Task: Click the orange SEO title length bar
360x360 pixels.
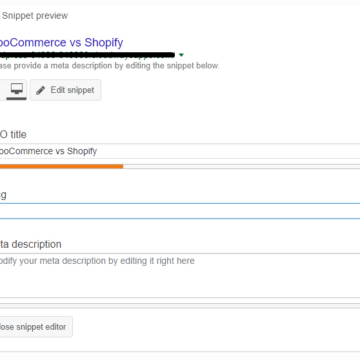Action: [61, 166]
